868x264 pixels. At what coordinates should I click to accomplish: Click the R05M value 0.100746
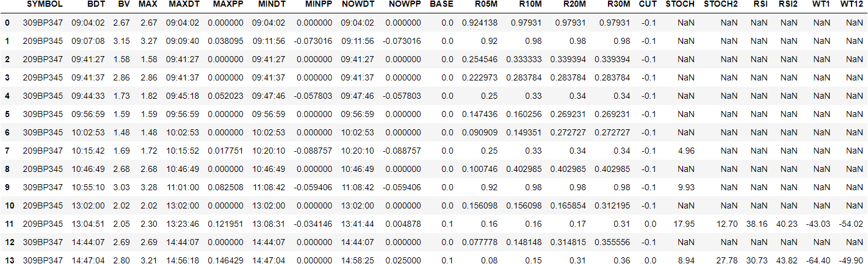(x=480, y=169)
